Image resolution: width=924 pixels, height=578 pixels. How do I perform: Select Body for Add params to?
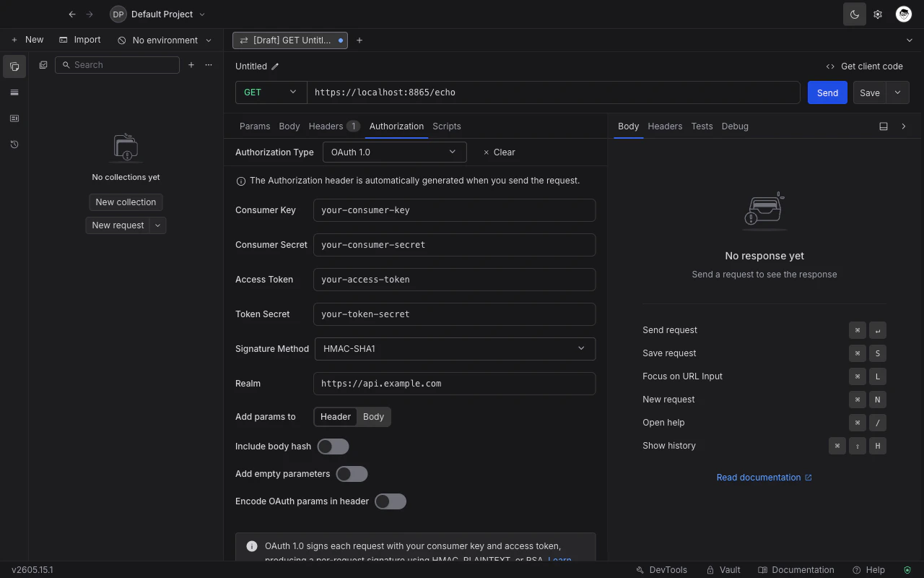point(373,417)
